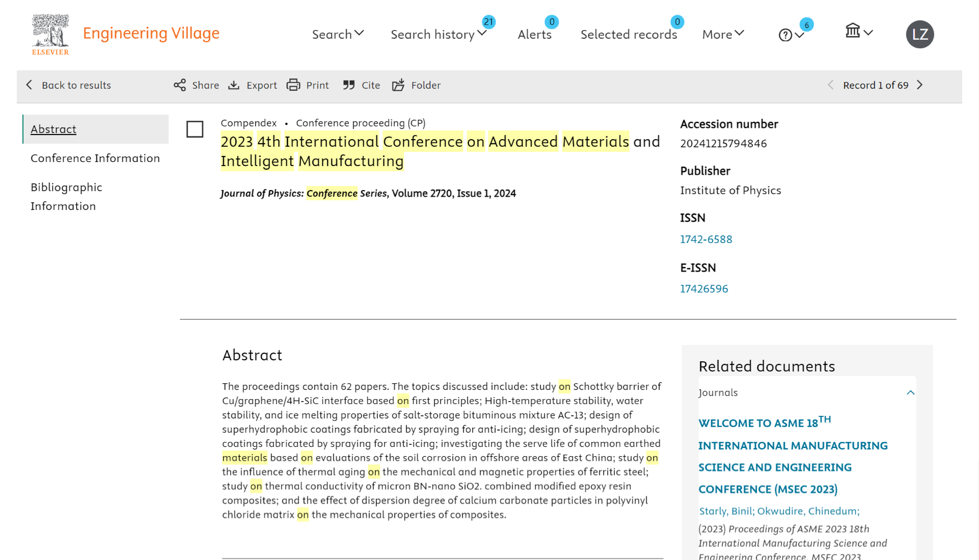Select the Abstract section tab

coord(95,129)
